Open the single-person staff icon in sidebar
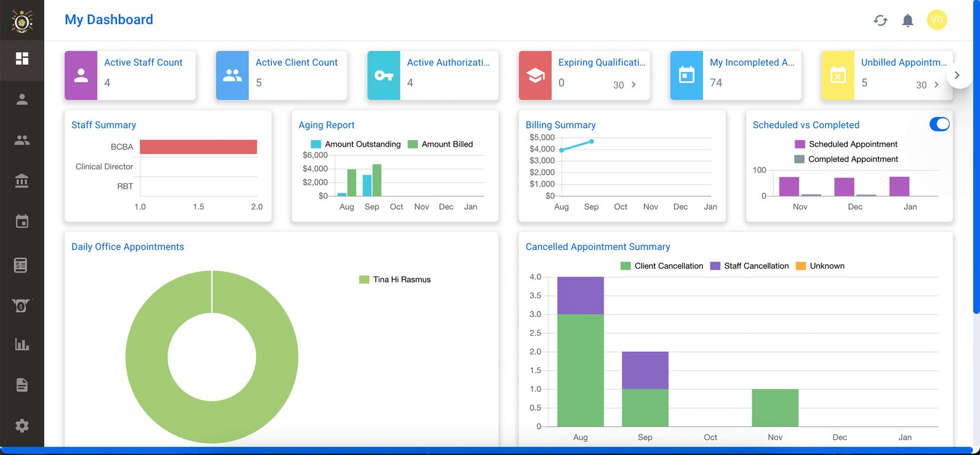The width and height of the screenshot is (980, 455). click(22, 99)
